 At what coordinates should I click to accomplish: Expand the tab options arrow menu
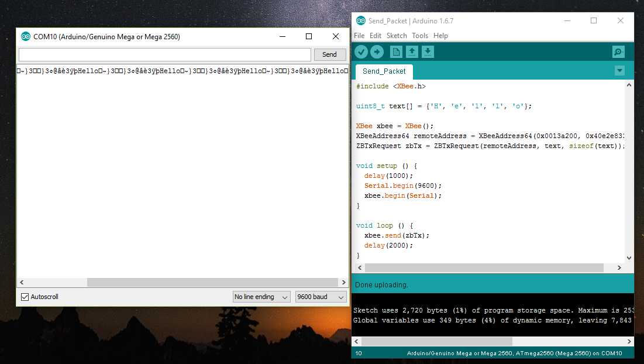(620, 71)
